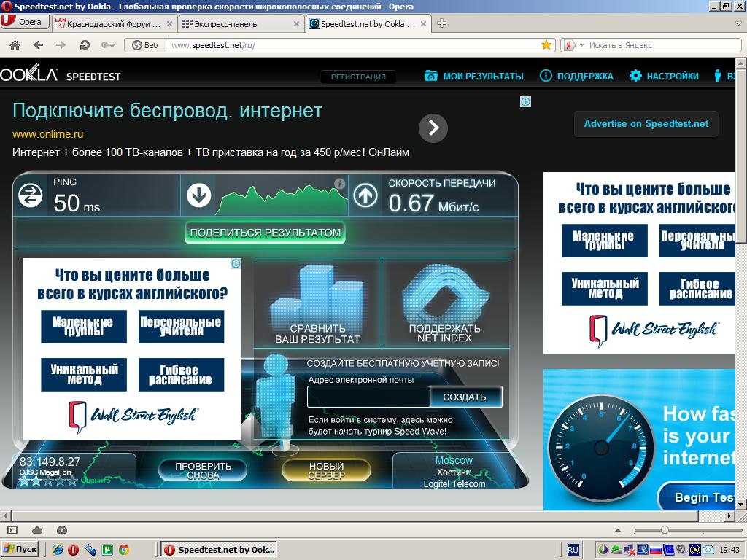Go to the browser home page
Viewport: 747px width, 560px height.
point(15,45)
